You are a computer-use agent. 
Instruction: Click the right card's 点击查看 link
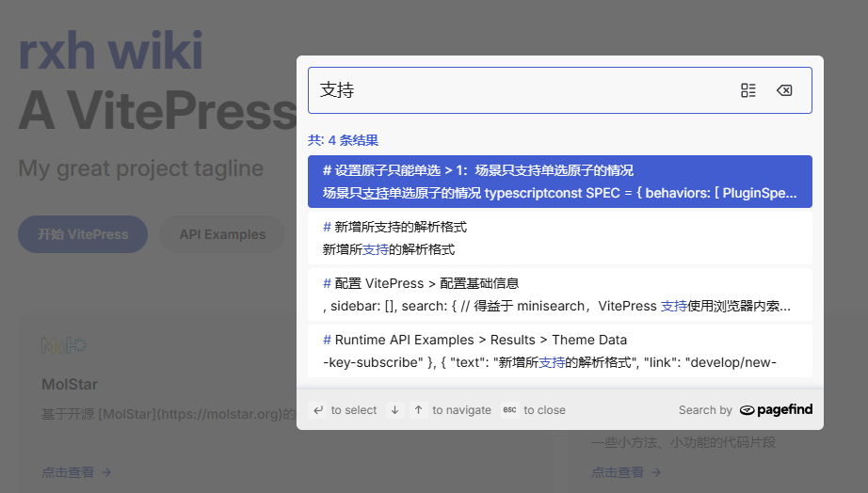(x=626, y=472)
